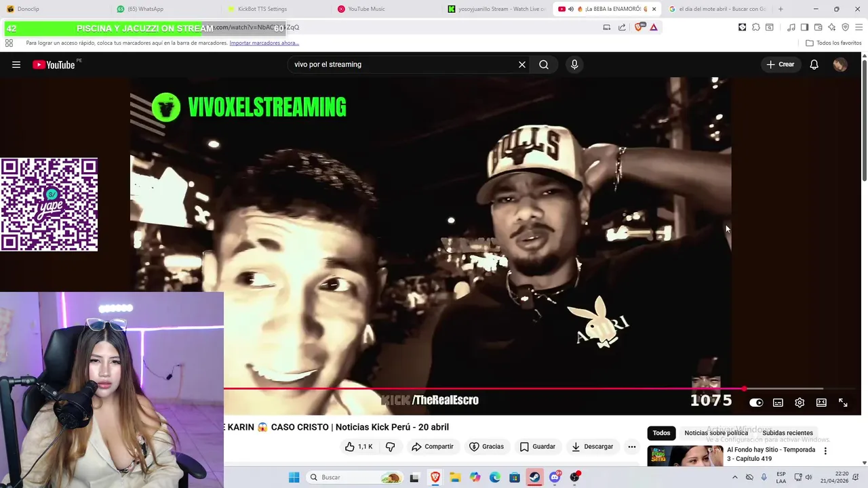This screenshot has height=488, width=868.
Task: Click Importar marcadores ahora link
Action: (x=264, y=43)
